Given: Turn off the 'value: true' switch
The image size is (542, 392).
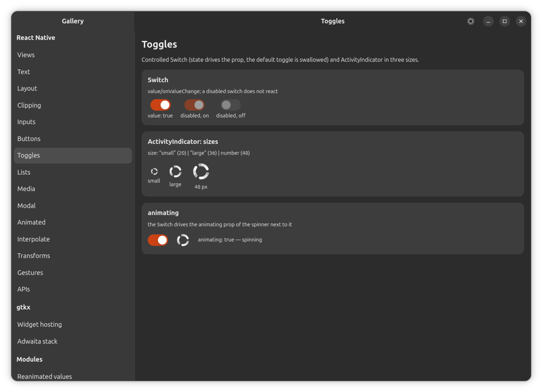Looking at the screenshot, I should tap(160, 105).
